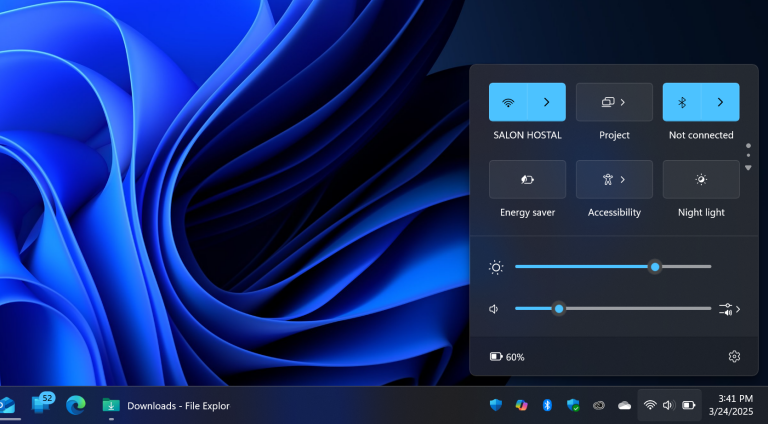Open sound output device selector

coord(729,309)
